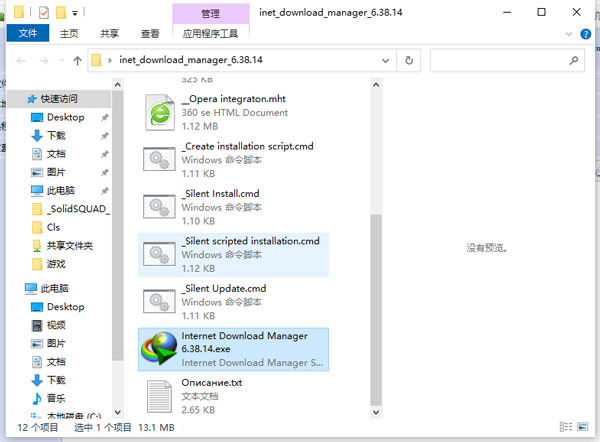This screenshot has height=442, width=600.
Task: Open 共享文件夹 in sidebar
Action: (x=70, y=246)
